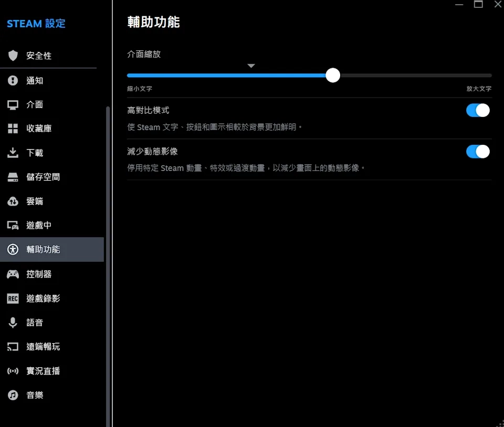Click the microphone icon for 語音

pos(13,323)
